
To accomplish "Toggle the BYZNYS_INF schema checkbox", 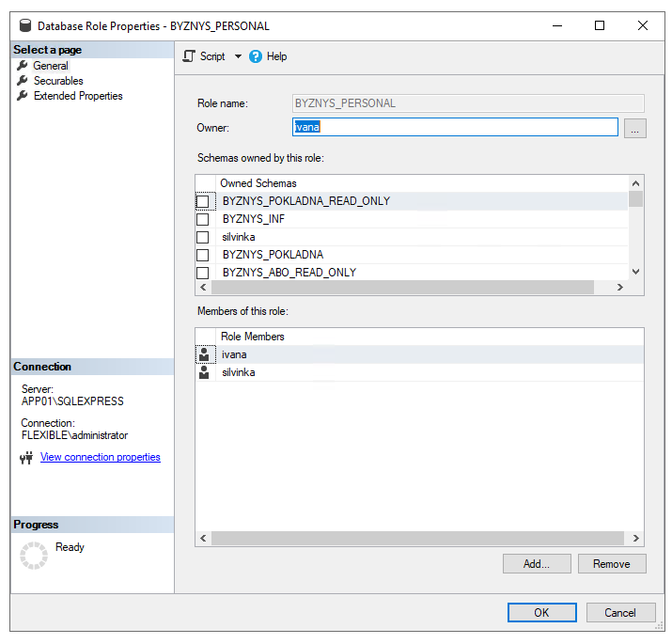I will (x=202, y=219).
